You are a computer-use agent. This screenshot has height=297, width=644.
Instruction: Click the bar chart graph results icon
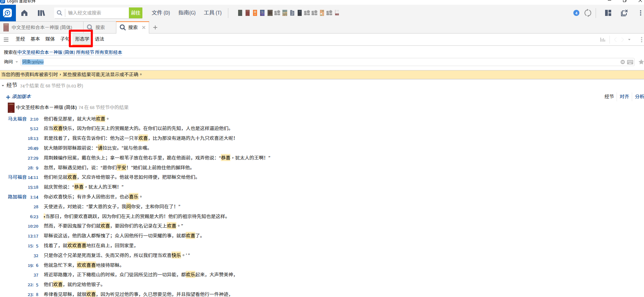pyautogui.click(x=603, y=40)
